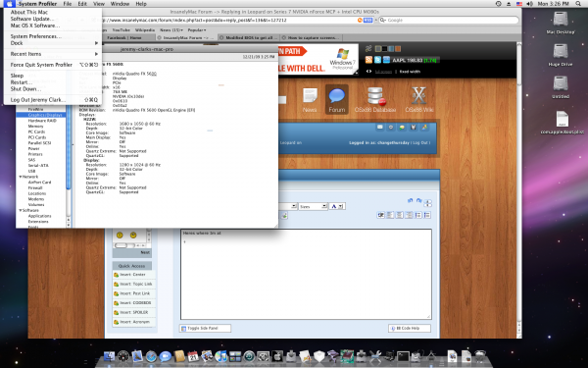Click the Log Out link on forum
The width and height of the screenshot is (588, 368).
pos(420,142)
